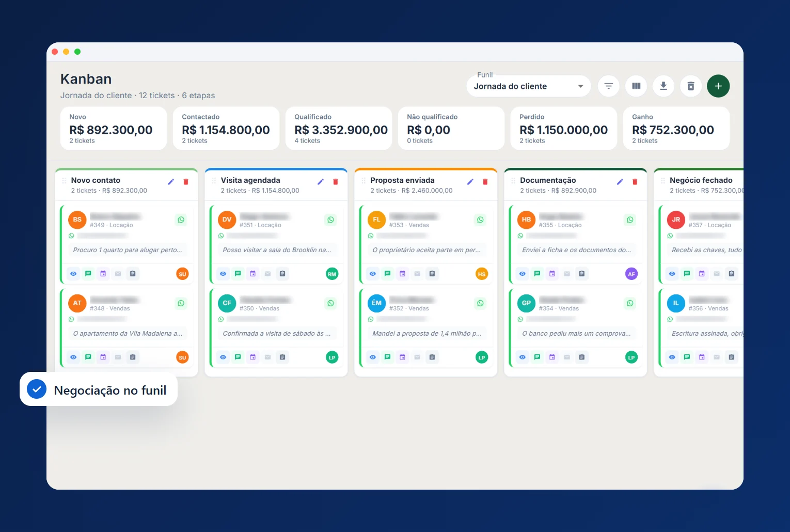Image resolution: width=790 pixels, height=532 pixels.
Task: Select the Ganho summary card
Action: click(676, 129)
